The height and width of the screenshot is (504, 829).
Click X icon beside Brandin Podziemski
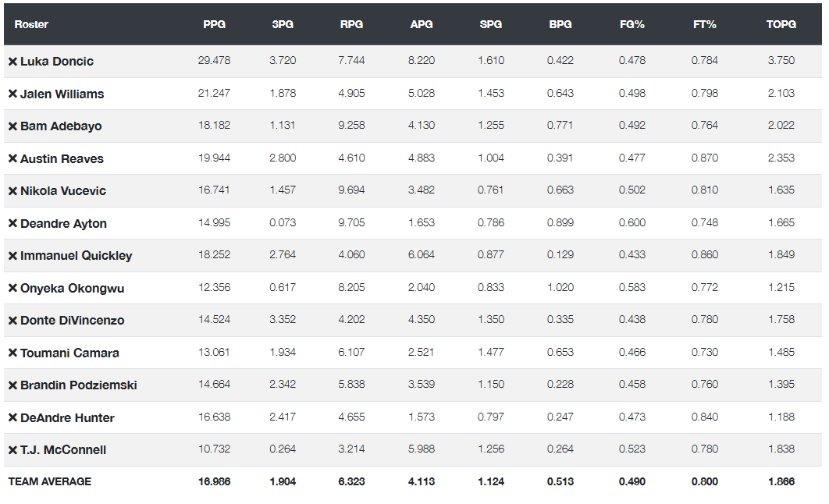(x=12, y=385)
